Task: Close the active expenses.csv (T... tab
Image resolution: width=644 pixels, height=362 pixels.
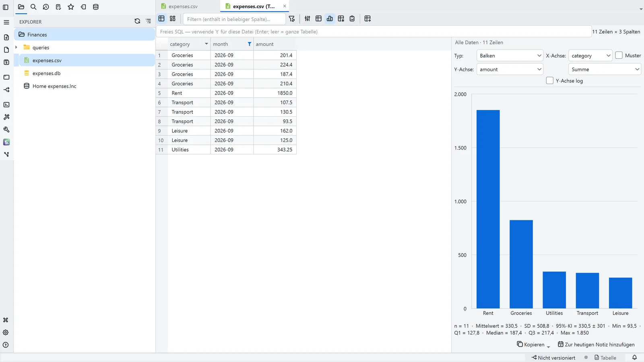Action: point(285,6)
